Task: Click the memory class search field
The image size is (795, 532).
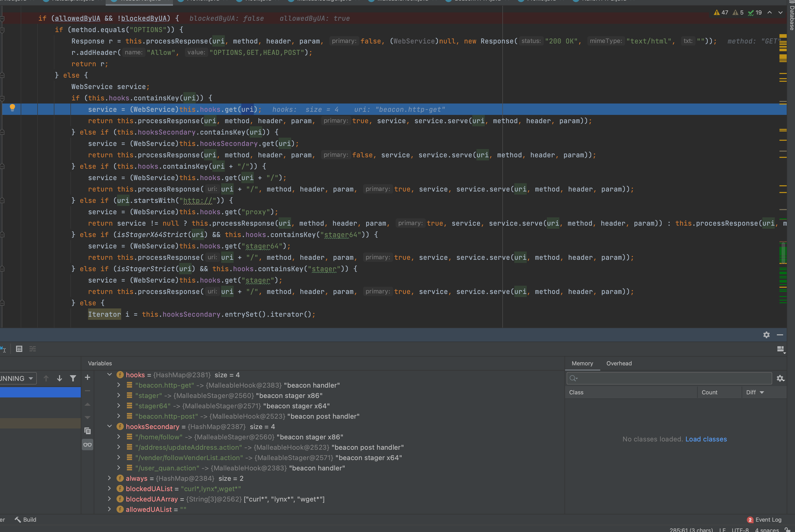Action: (x=669, y=378)
